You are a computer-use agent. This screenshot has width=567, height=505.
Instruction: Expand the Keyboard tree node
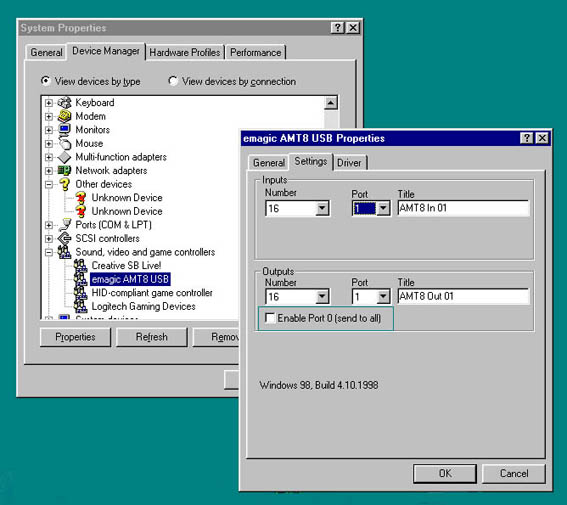tap(49, 103)
